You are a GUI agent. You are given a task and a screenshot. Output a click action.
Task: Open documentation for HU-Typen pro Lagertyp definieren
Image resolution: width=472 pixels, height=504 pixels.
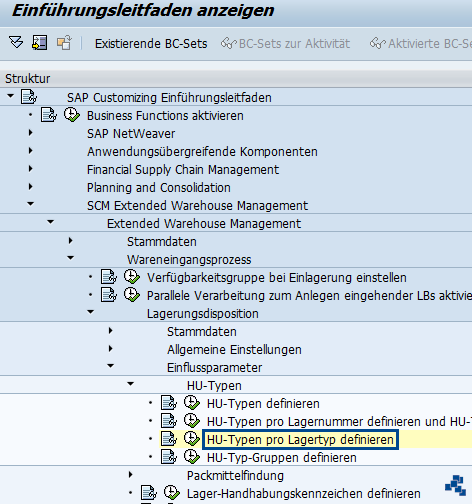169,439
